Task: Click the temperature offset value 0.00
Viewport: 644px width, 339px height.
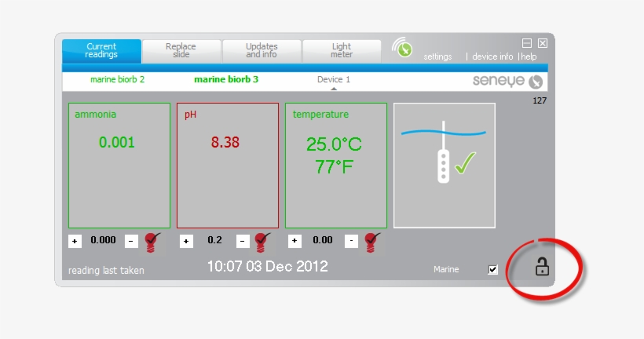Action: (323, 240)
